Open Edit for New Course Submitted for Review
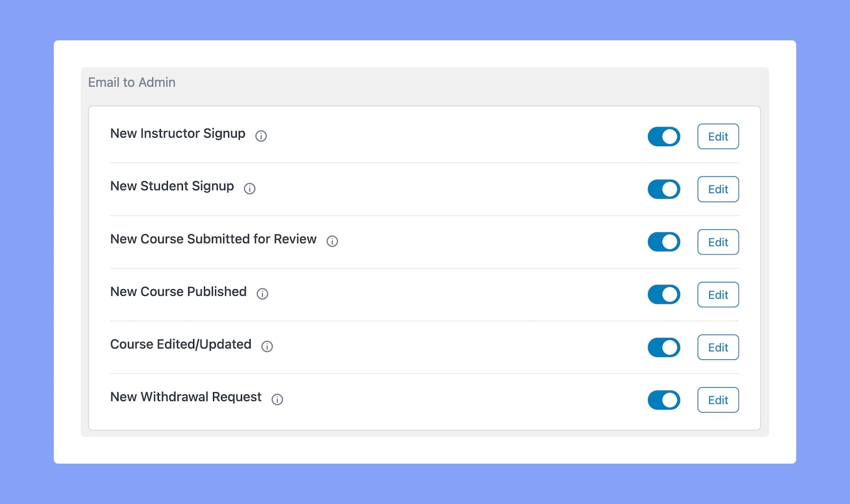Image resolution: width=850 pixels, height=504 pixels. tap(718, 242)
